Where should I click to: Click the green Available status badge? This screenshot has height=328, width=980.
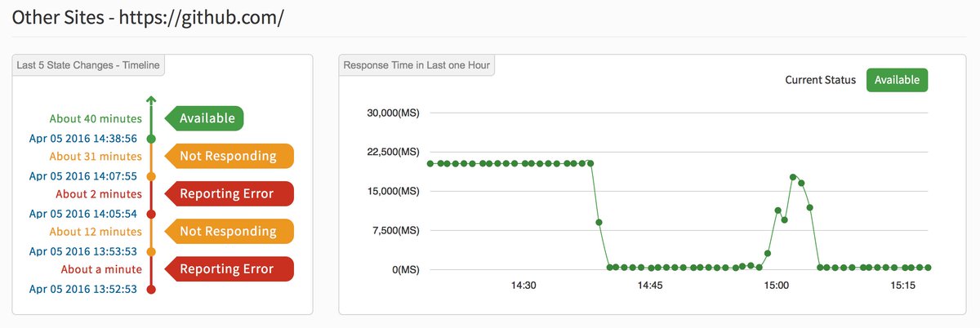(897, 80)
